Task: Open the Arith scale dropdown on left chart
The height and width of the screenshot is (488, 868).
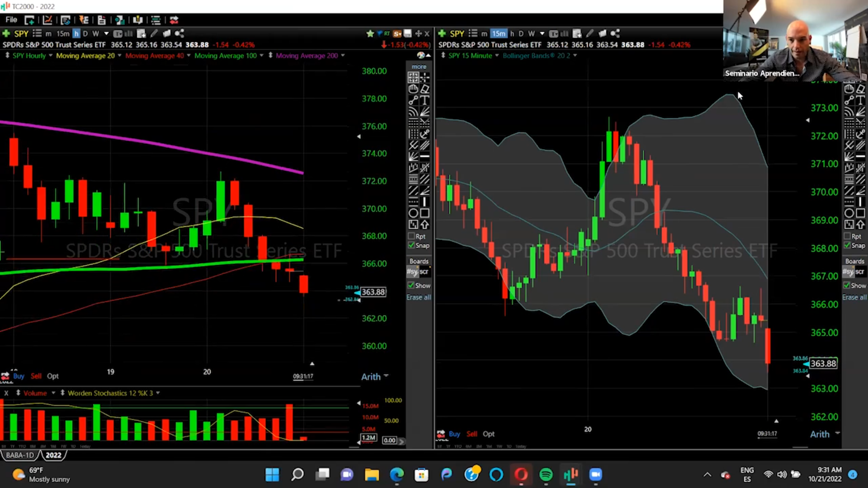Action: (386, 376)
